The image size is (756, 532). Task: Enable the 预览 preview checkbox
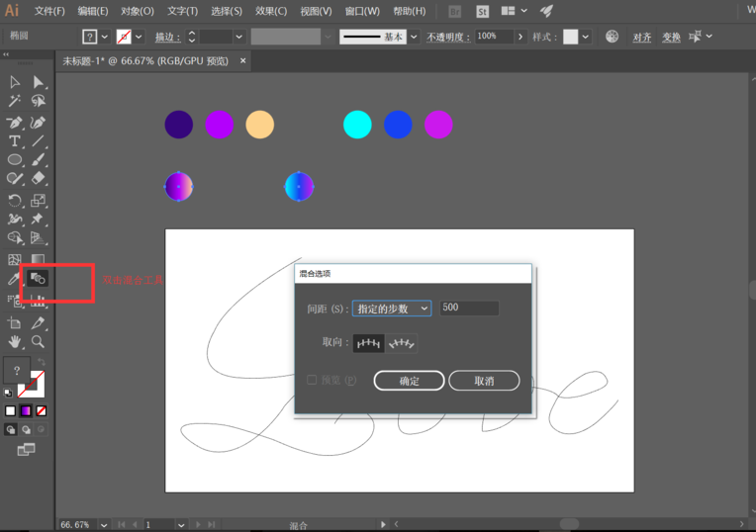tap(312, 380)
